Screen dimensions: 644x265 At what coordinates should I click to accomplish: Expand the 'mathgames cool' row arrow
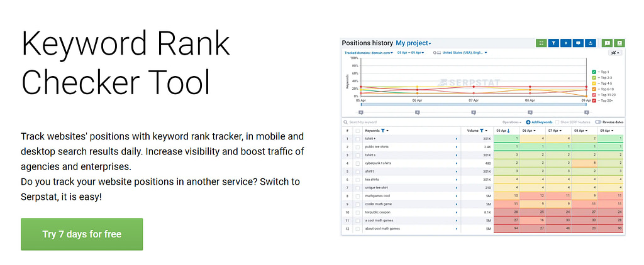point(457,196)
